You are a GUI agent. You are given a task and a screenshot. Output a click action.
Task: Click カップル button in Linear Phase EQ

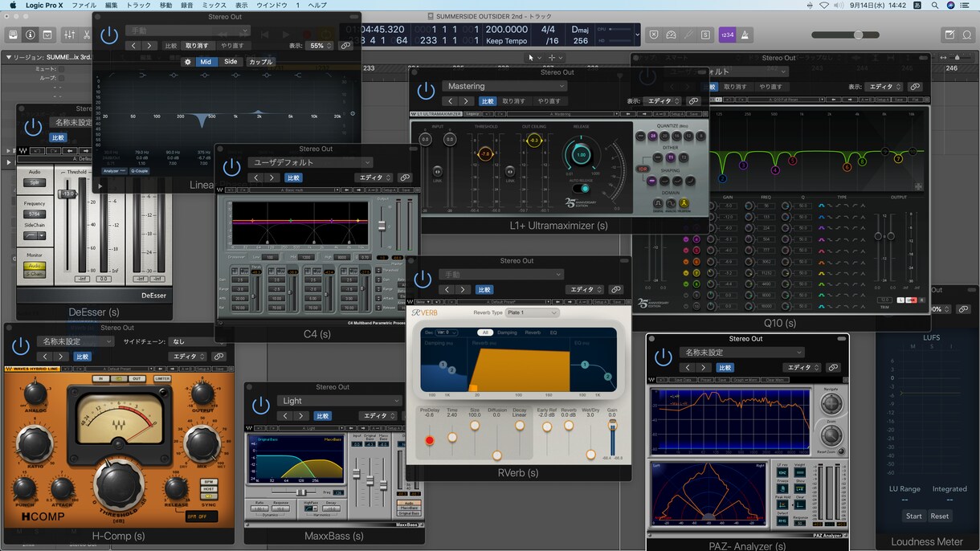click(260, 62)
